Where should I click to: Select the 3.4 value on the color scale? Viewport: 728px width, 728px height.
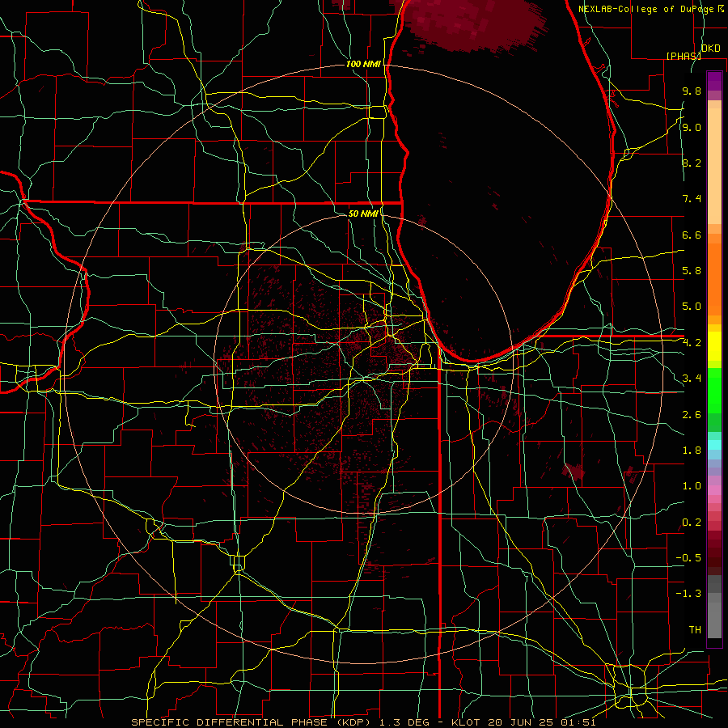692,379
